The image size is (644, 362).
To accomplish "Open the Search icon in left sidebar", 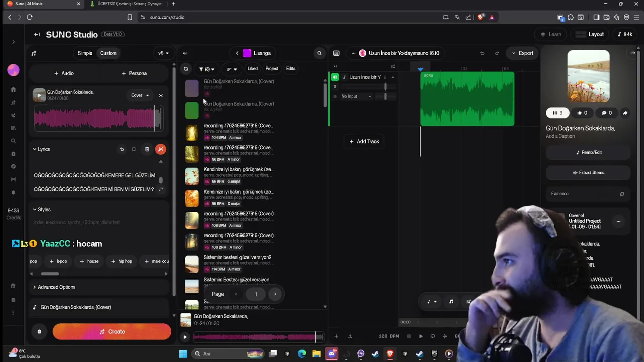I will click(x=13, y=141).
